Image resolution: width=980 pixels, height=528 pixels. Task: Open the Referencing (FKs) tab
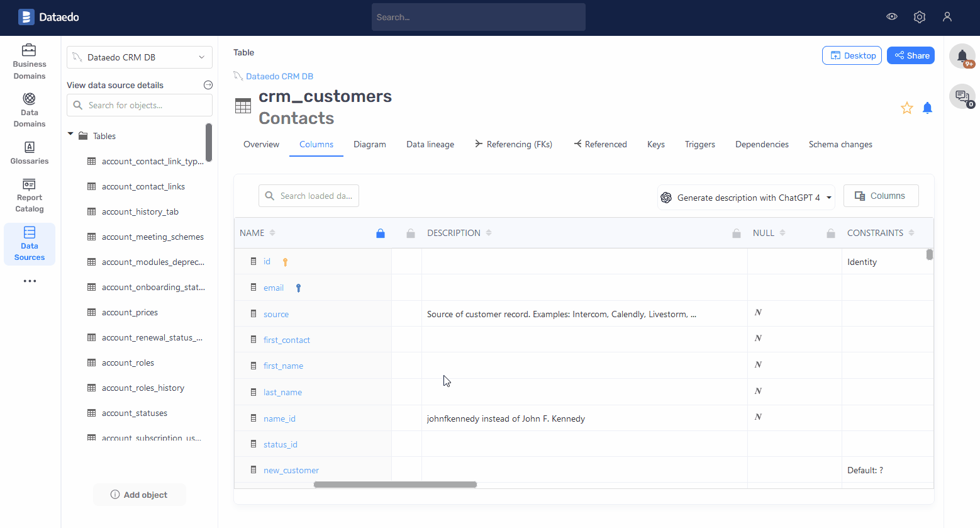coord(513,144)
